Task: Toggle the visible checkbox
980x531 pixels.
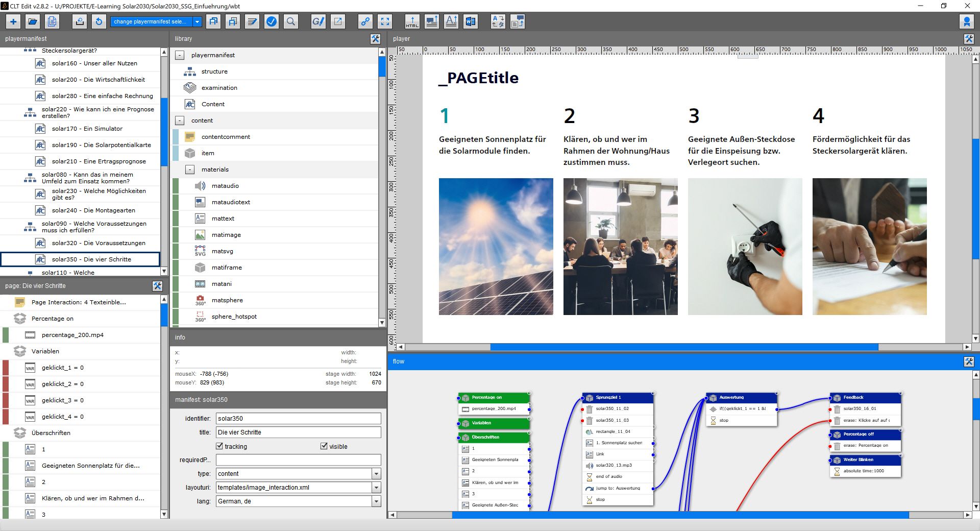Action: click(324, 446)
